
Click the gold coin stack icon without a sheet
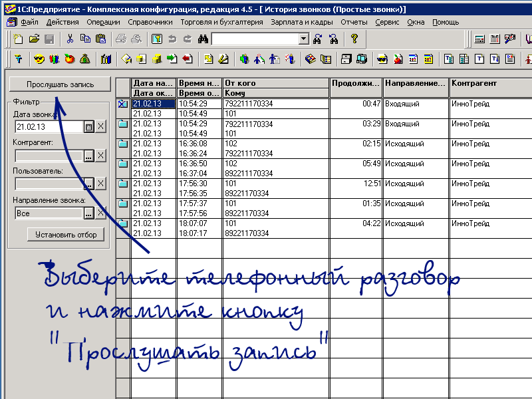(x=157, y=59)
